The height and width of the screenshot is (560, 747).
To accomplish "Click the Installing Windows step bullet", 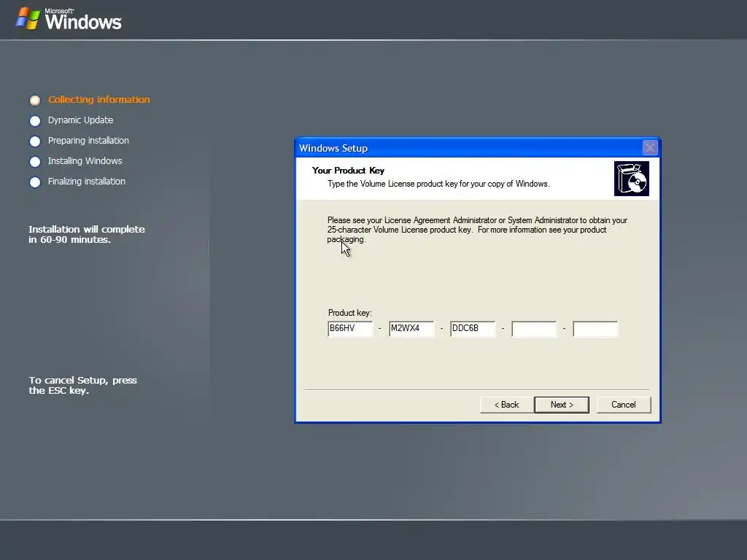I will (35, 162).
